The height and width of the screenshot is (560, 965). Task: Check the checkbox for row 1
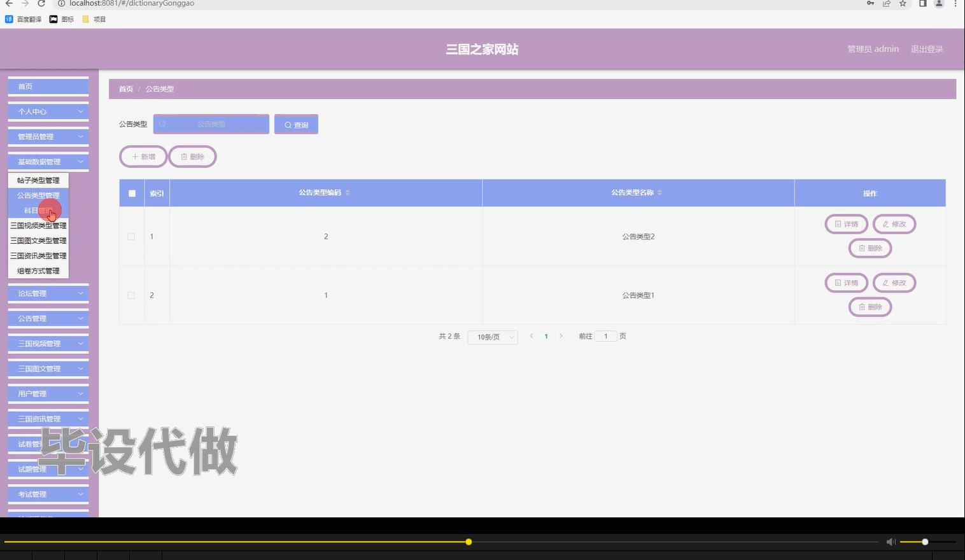(131, 236)
